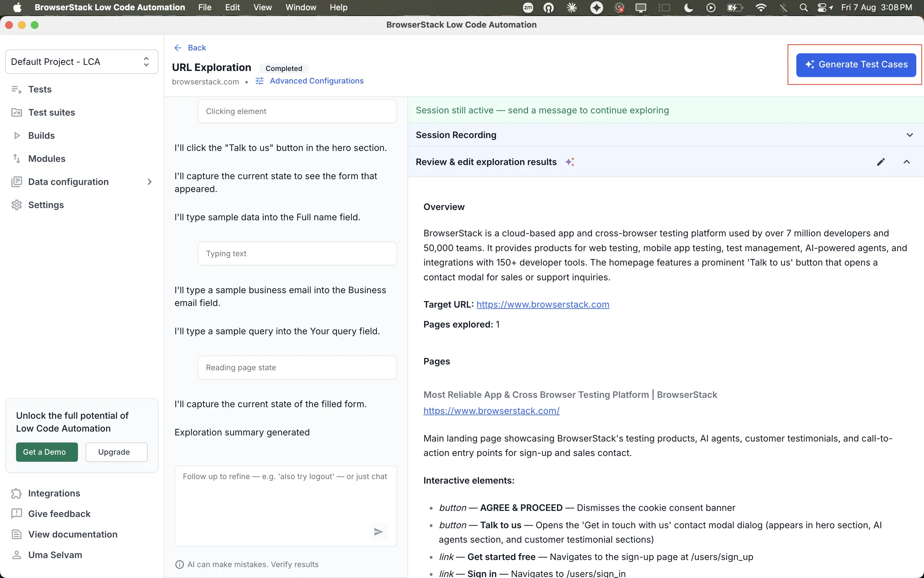
Task: Click the Clicking element step box
Action: click(297, 111)
